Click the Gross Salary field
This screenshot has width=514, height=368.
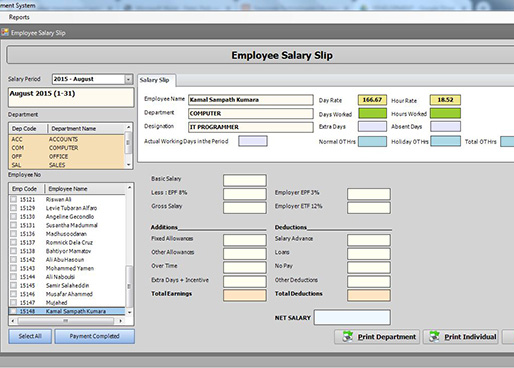[x=245, y=208]
